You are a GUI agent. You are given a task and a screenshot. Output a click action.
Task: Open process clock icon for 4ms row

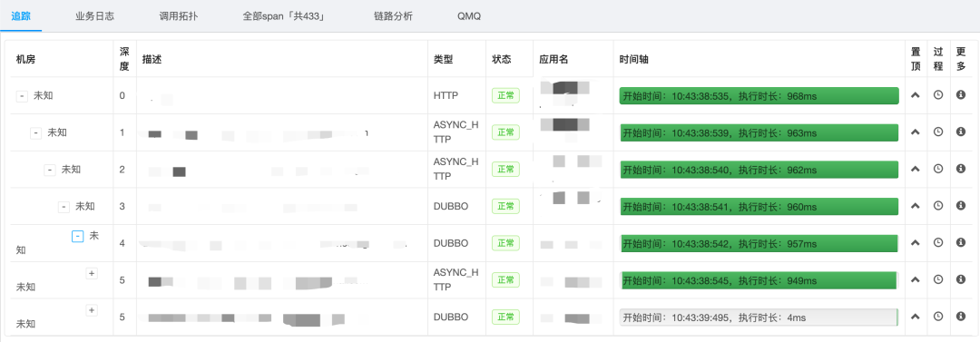click(x=937, y=317)
